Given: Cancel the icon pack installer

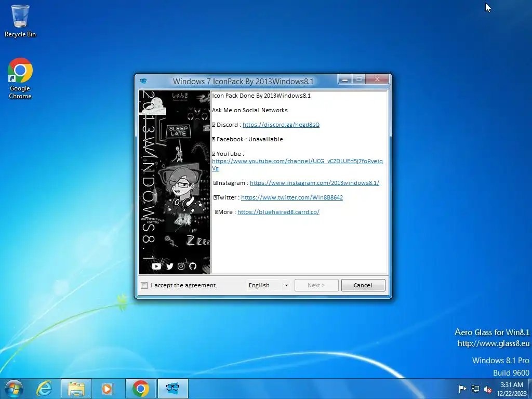Looking at the screenshot, I should pos(363,285).
